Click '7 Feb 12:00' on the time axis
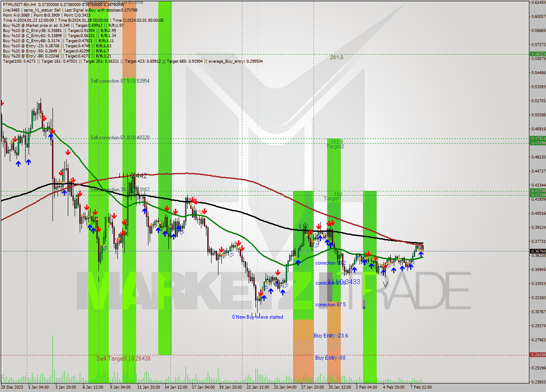Image resolution: width=546 pixels, height=392 pixels. 421,387
